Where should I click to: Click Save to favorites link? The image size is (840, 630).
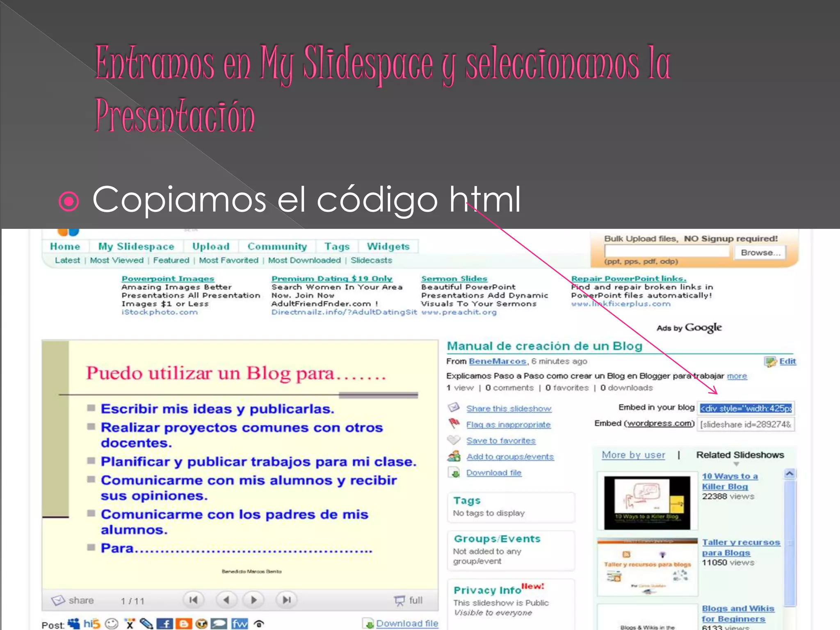pos(501,441)
